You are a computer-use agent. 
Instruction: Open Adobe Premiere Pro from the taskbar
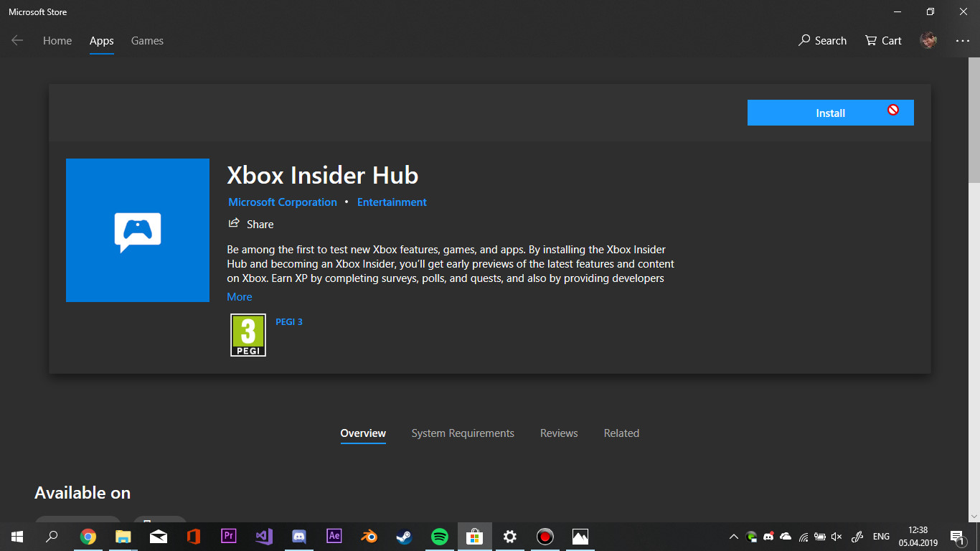229,537
